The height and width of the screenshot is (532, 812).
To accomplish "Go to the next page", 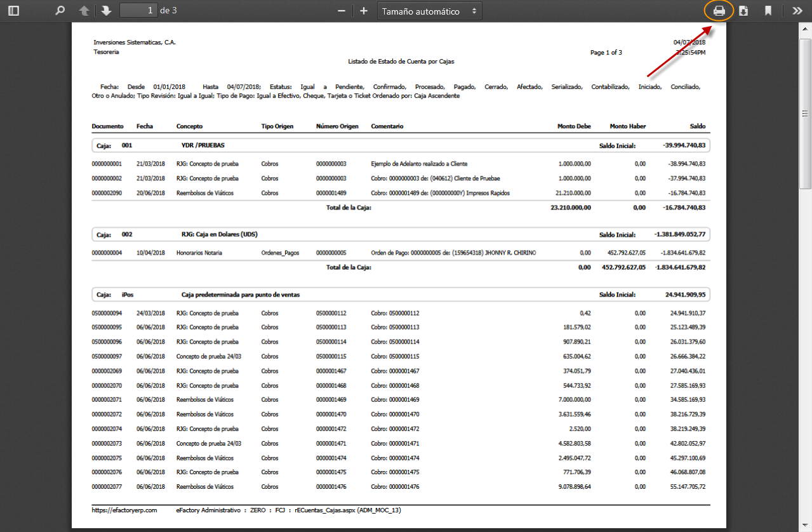I will click(105, 11).
